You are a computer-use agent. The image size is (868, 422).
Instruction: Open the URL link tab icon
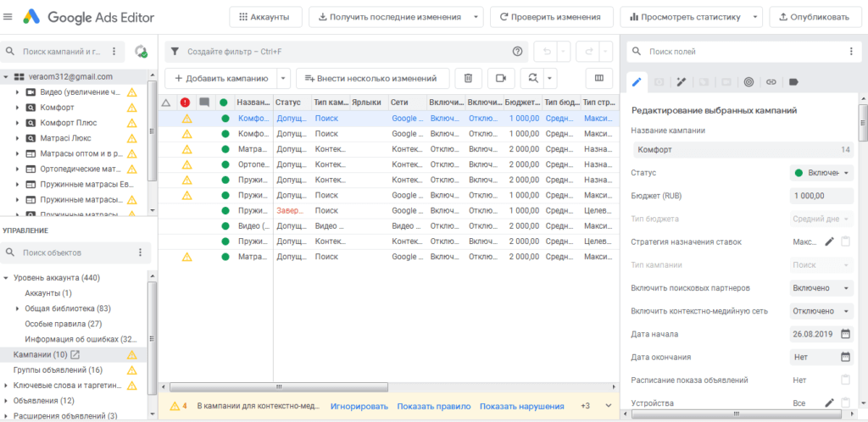click(x=771, y=82)
